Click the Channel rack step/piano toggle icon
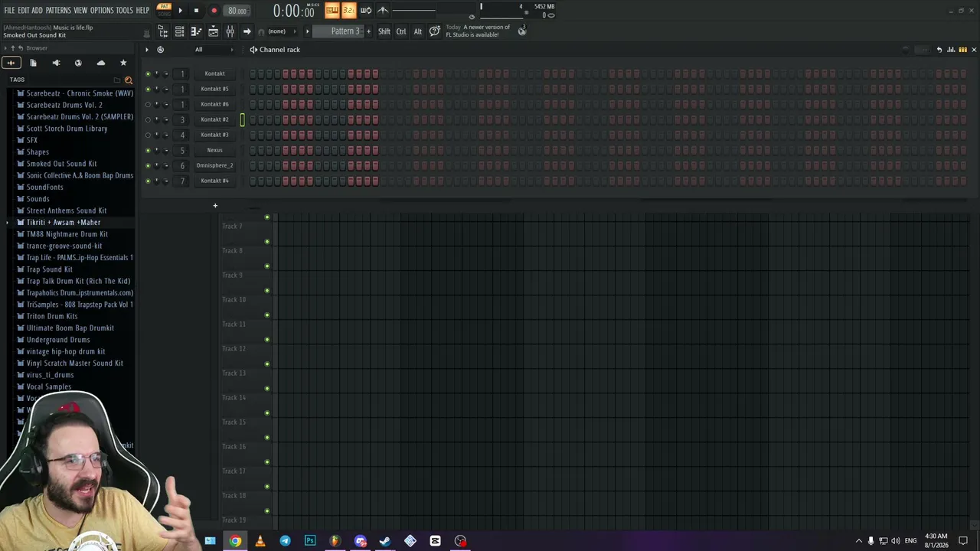Screen dimensions: 980x551 click(962, 50)
